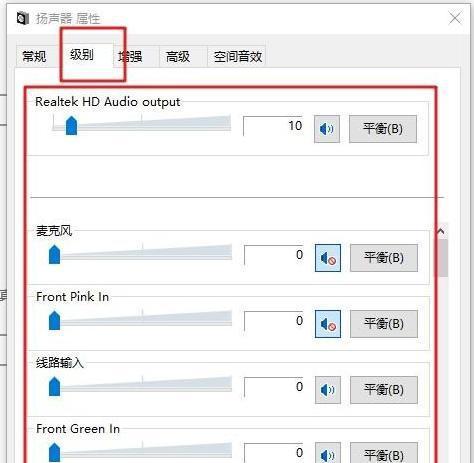Open 平衡(B) for Front Pink In

pos(384,324)
